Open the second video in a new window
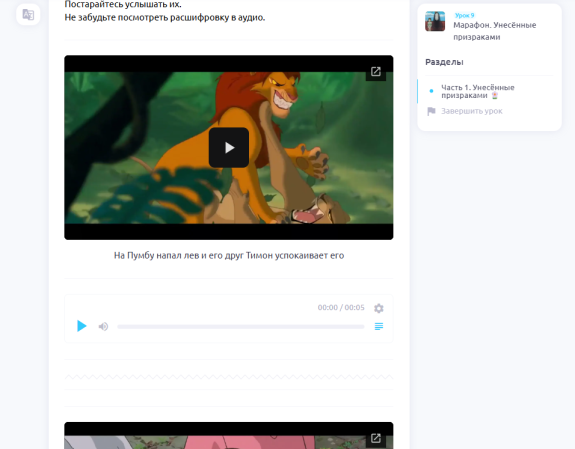This screenshot has height=449, width=575. [376, 438]
